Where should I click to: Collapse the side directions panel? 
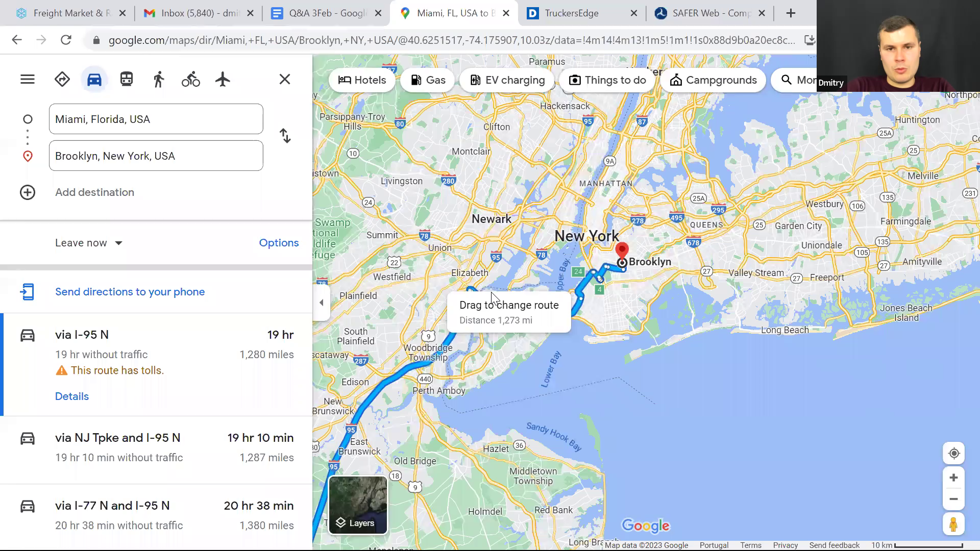[322, 303]
